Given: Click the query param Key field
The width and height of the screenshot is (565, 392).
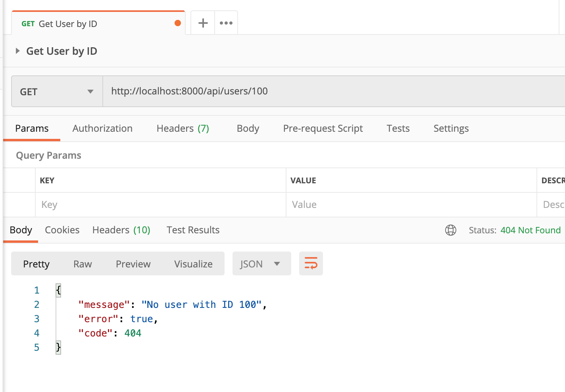Looking at the screenshot, I should (x=161, y=205).
